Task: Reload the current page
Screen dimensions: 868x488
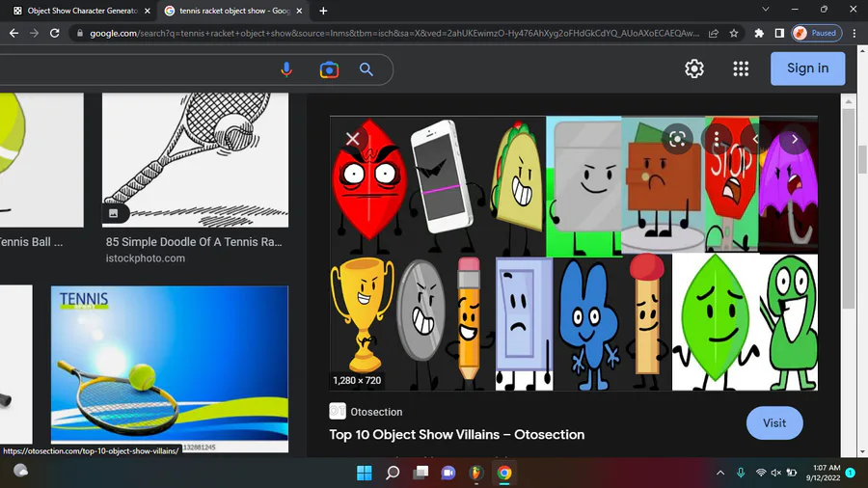Action: coord(54,33)
